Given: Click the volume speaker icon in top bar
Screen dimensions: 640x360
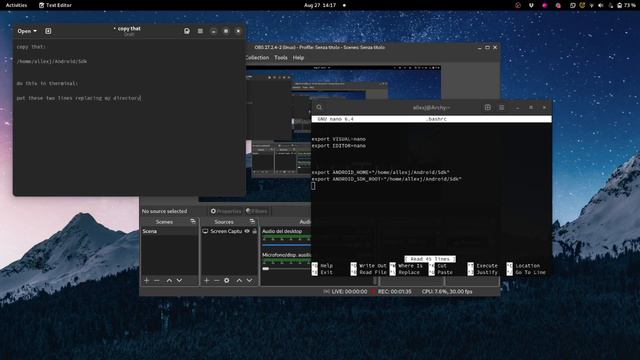Looking at the screenshot, I should [600, 5].
